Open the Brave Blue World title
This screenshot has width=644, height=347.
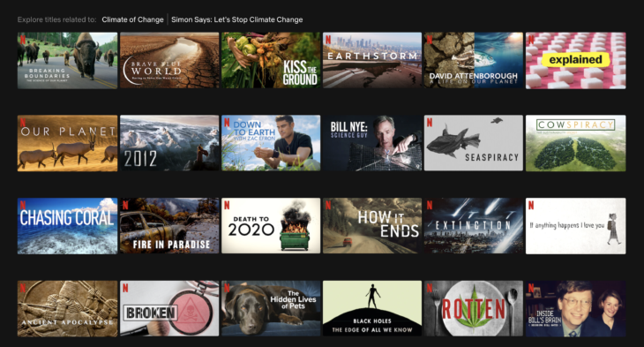(169, 61)
